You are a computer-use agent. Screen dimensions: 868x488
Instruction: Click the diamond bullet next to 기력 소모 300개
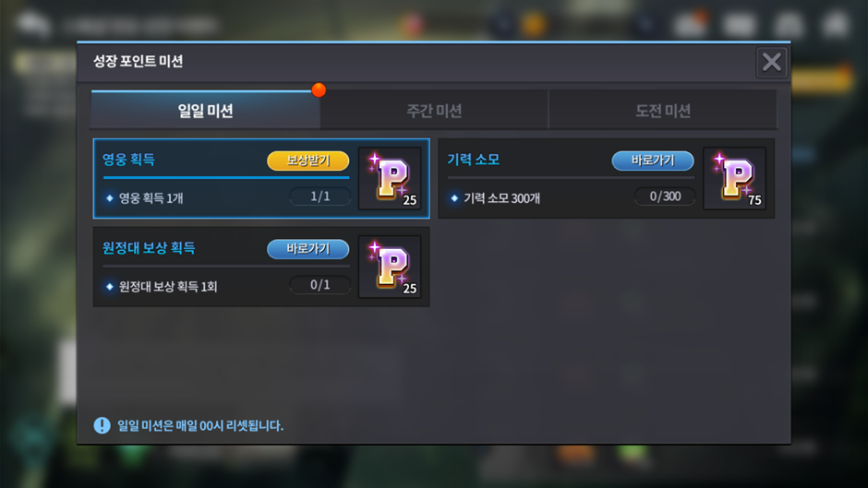pyautogui.click(x=454, y=198)
